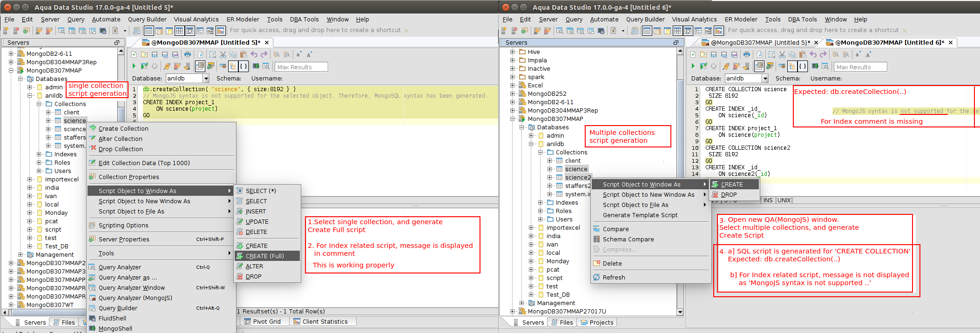Image resolution: width=980 pixels, height=333 pixels.
Task: Click green Execute arrow in right window editor
Action: click(x=693, y=66)
